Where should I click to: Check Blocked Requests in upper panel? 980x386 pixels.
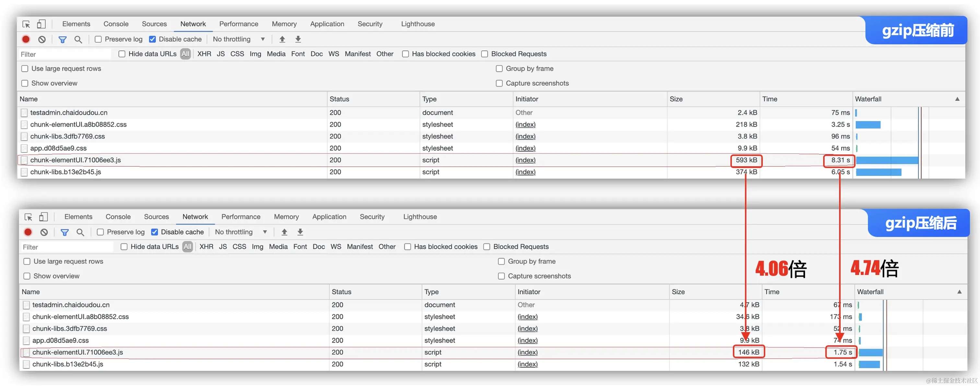(485, 54)
